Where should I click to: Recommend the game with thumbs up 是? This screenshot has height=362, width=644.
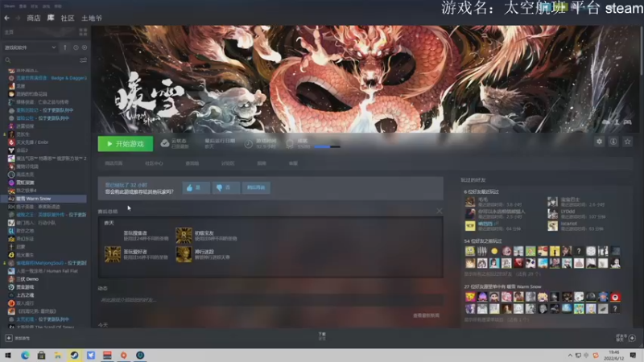196,187
